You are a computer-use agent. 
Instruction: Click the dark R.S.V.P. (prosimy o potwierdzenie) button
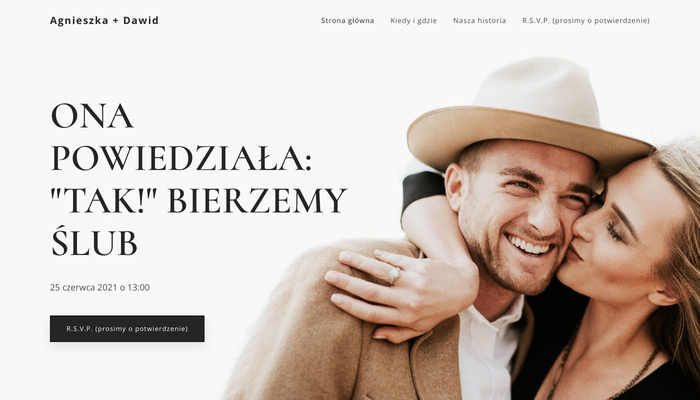(x=127, y=329)
